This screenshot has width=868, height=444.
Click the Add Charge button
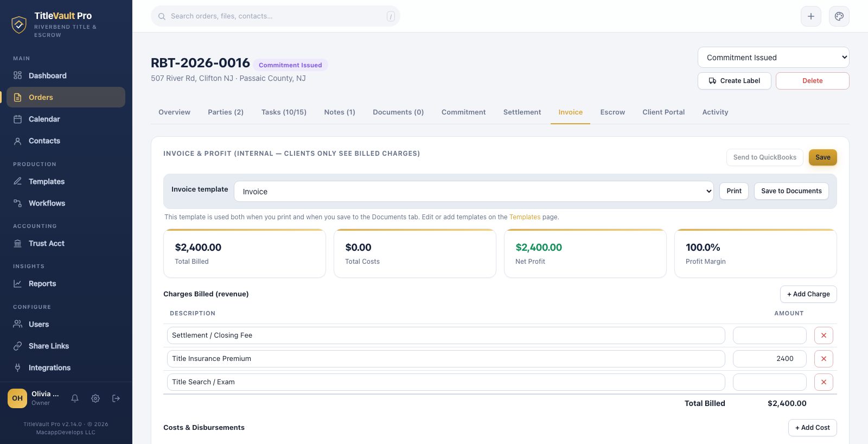808,294
